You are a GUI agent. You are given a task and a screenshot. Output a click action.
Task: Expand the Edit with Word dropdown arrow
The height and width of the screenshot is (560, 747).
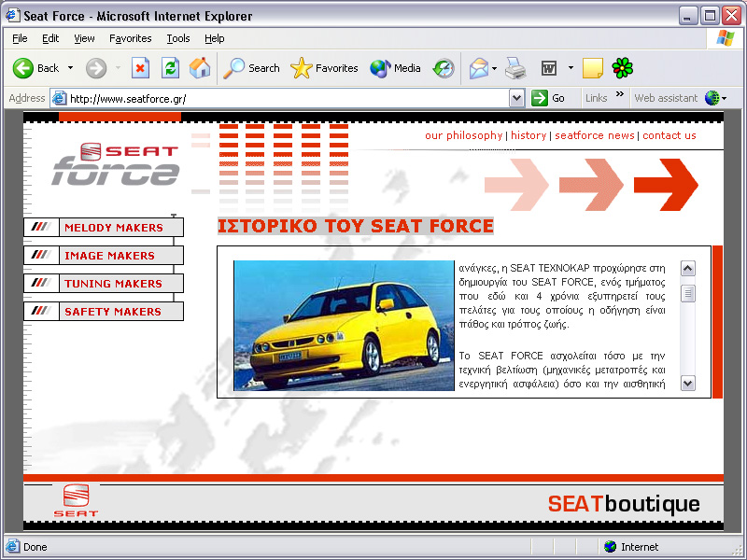(571, 68)
